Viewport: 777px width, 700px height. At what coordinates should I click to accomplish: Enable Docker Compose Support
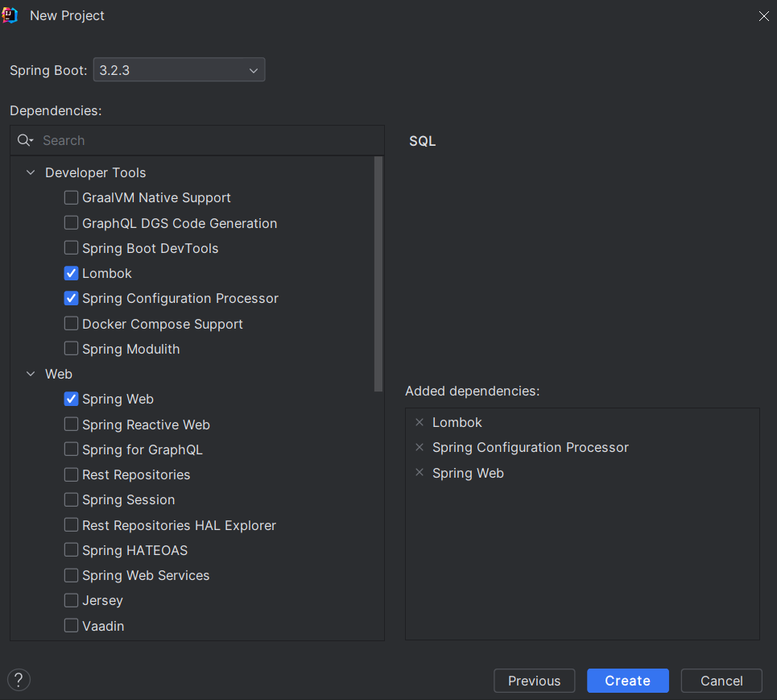tap(72, 324)
